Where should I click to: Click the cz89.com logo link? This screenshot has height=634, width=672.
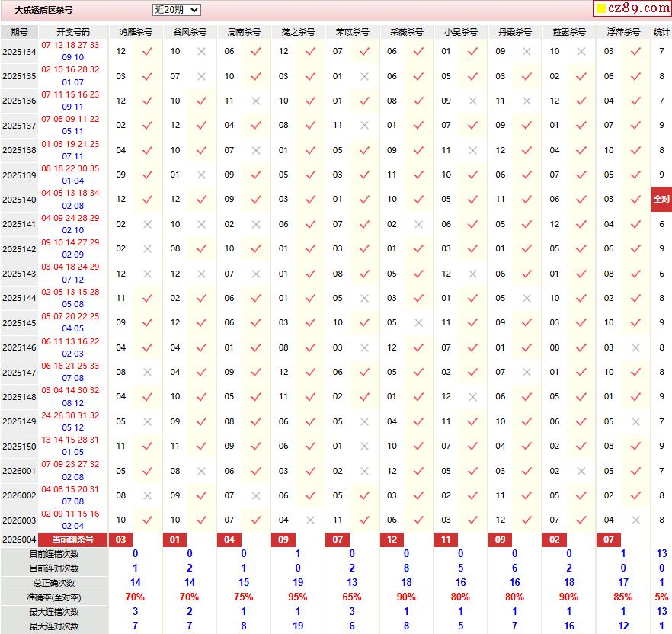click(632, 8)
